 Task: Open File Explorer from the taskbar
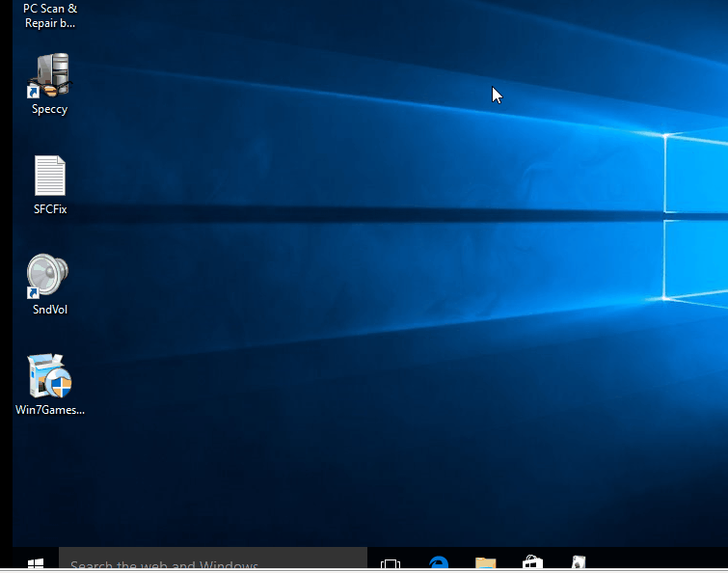tap(486, 562)
